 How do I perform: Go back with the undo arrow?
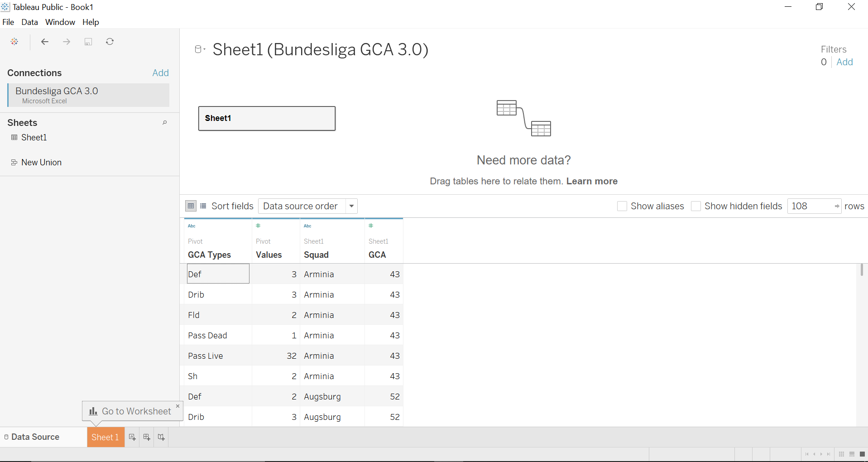45,42
